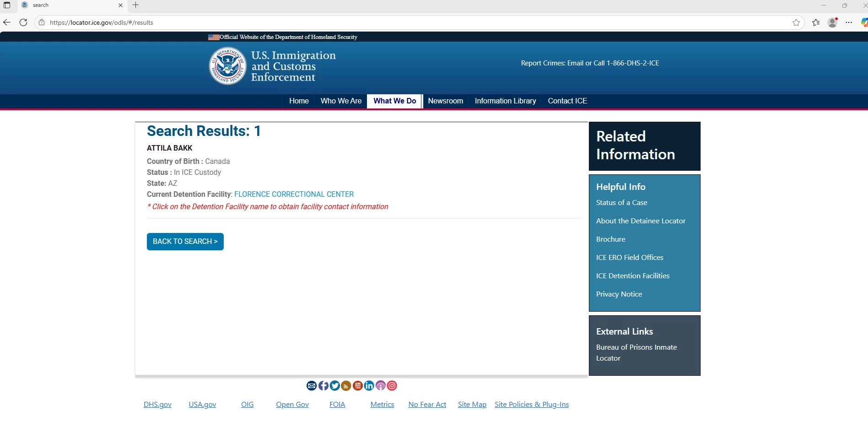Go to Home in navigation bar
868x427 pixels.
point(299,101)
